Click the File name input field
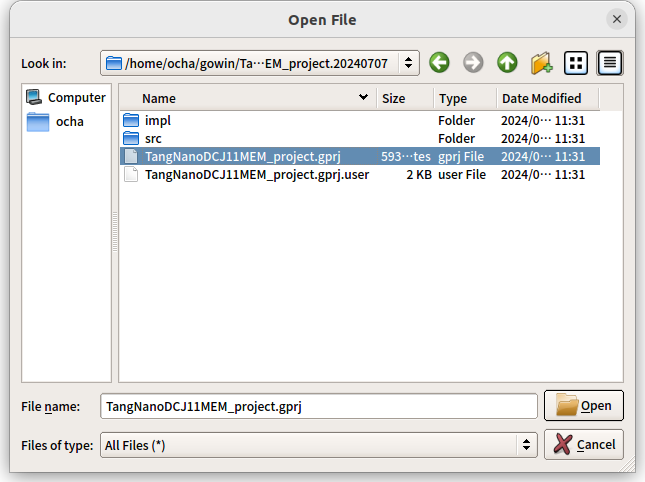Viewport: 645px width, 482px height. point(319,406)
